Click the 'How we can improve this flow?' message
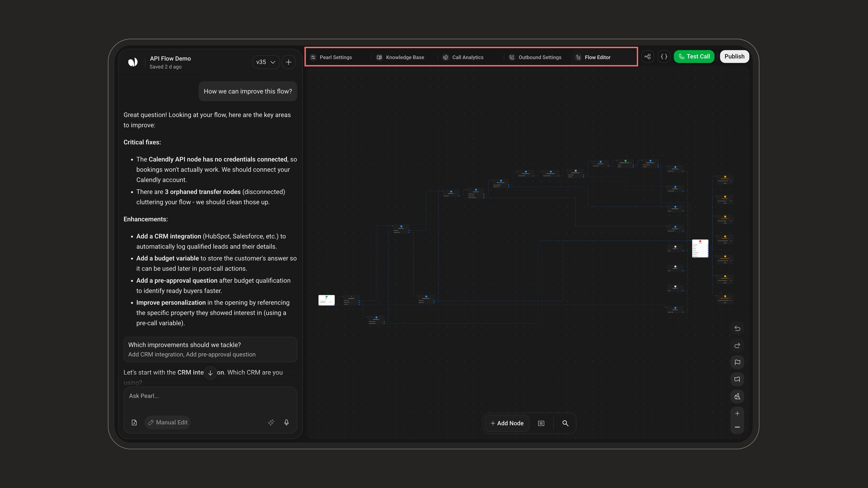868x488 pixels. 248,91
